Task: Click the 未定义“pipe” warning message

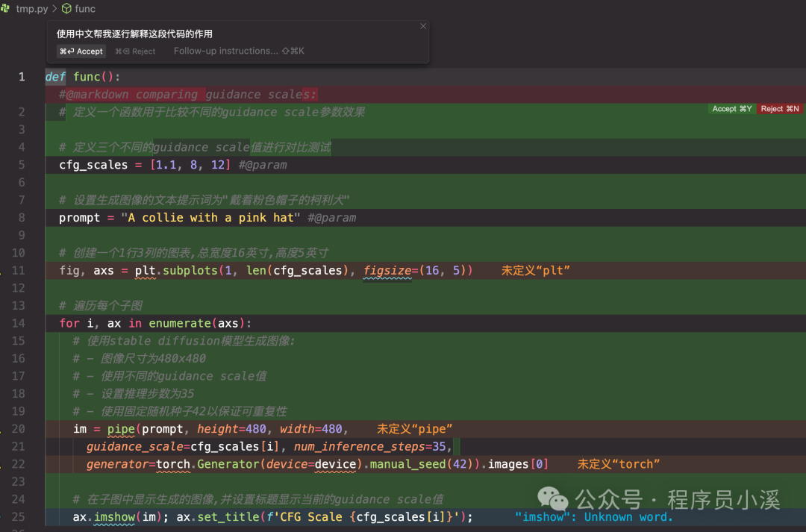Action: [414, 429]
